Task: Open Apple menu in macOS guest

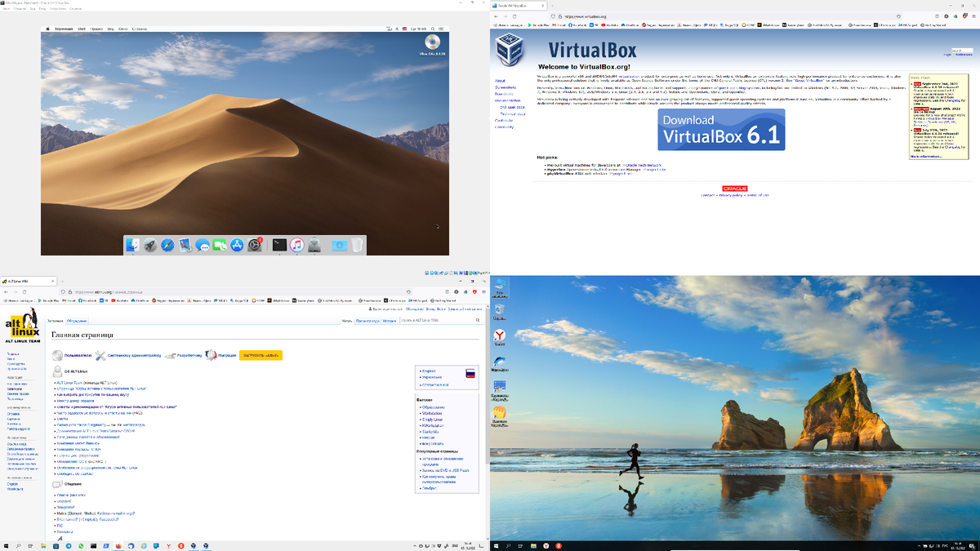Action: point(47,29)
